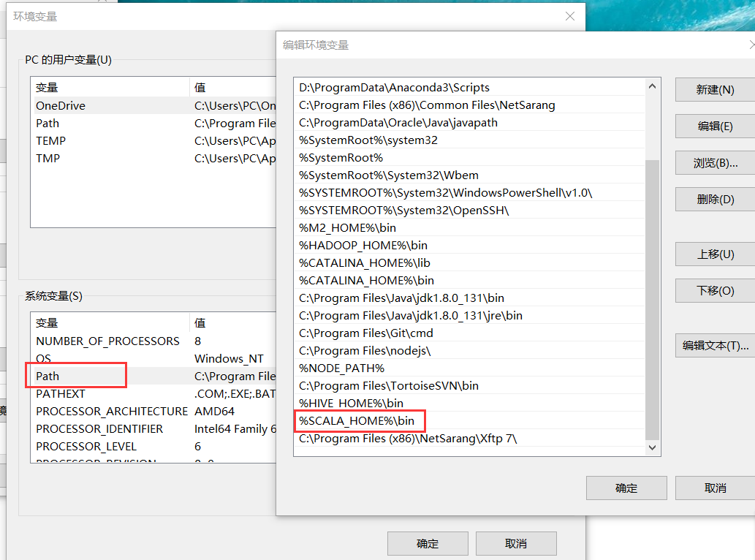Select PATHEXT system variable row
The image size is (755, 560).
point(153,393)
